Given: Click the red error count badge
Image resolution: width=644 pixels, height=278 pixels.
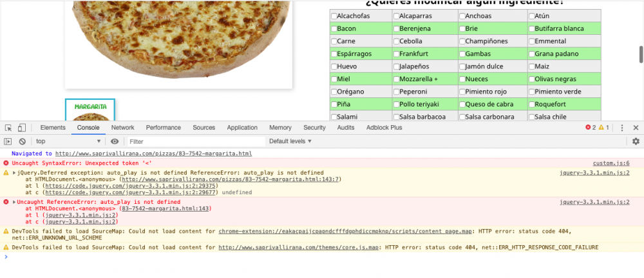Looking at the screenshot, I should [591, 128].
